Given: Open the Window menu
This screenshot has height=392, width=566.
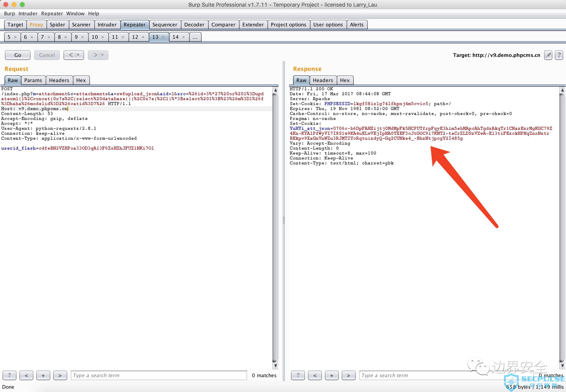Looking at the screenshot, I should click(75, 14).
